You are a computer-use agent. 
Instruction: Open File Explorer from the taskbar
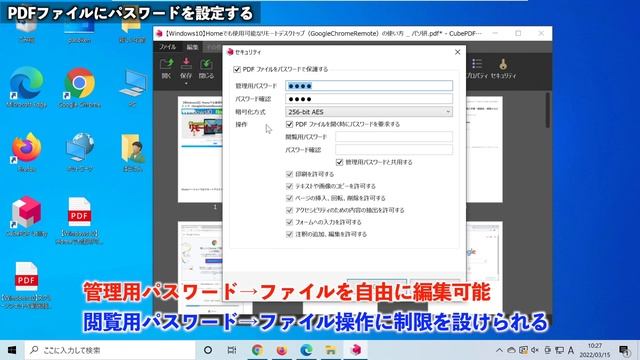click(331, 350)
